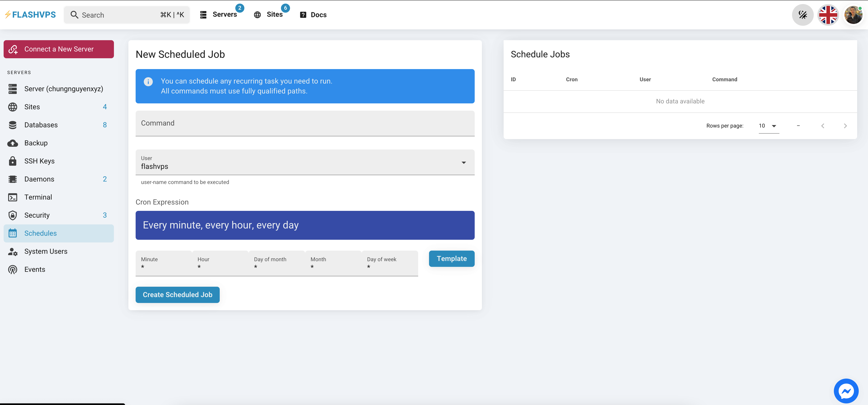Open the SSH Keys lock icon

(x=12, y=161)
